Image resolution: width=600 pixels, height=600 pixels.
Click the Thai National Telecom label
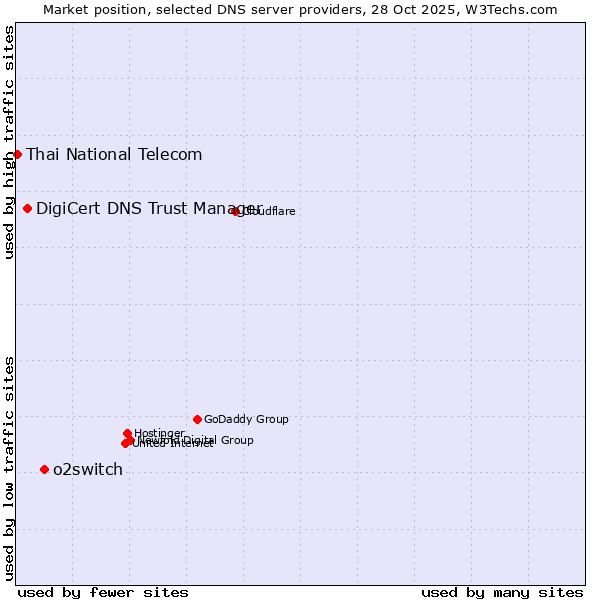point(114,154)
